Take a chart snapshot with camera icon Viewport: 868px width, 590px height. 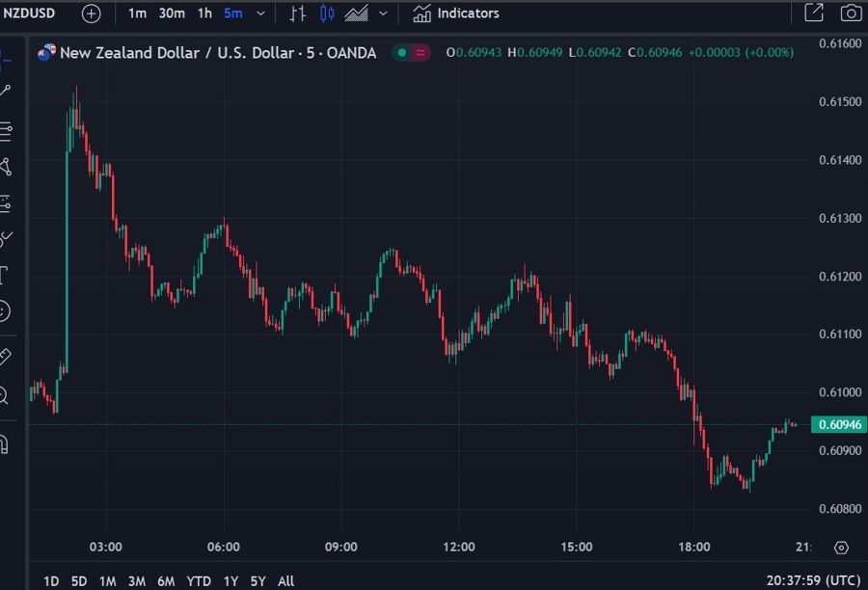coord(850,13)
